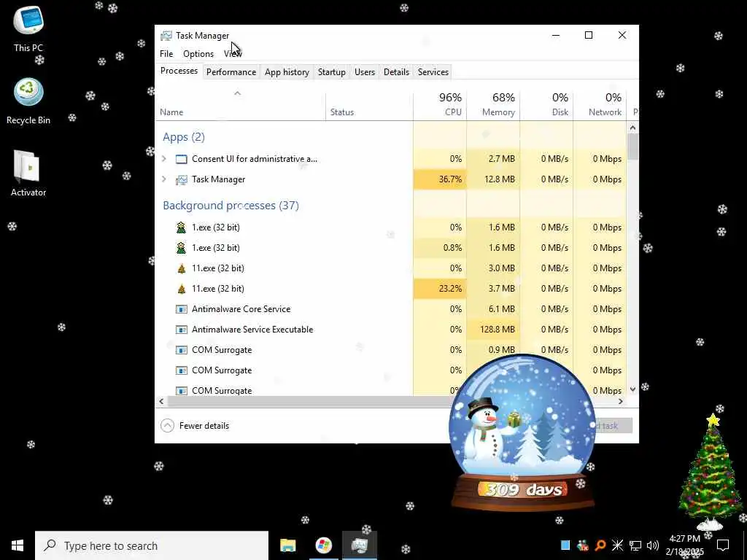Switch to the App history tab
The image size is (747, 560).
(x=287, y=72)
